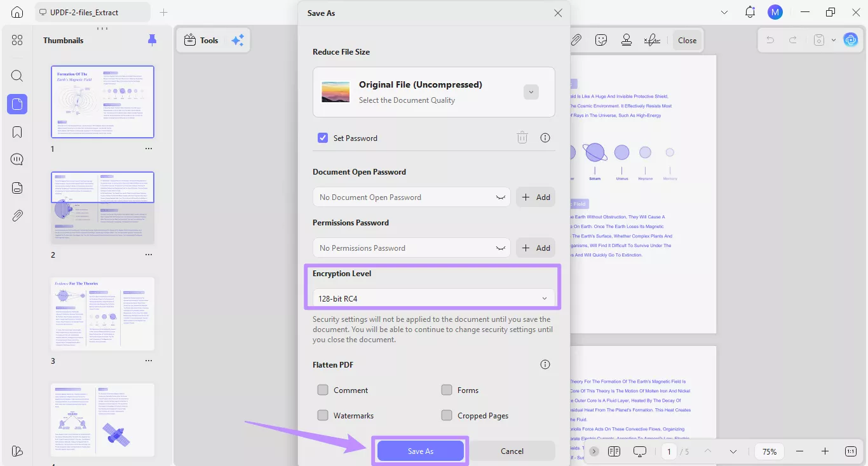
Task: Open the Search panel in the sidebar
Action: [17, 76]
